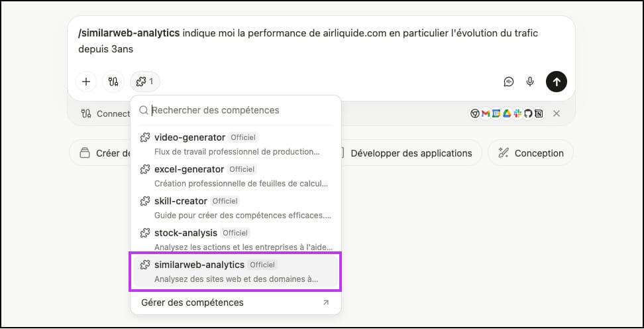Dismiss the connectors bar with X

557,113
